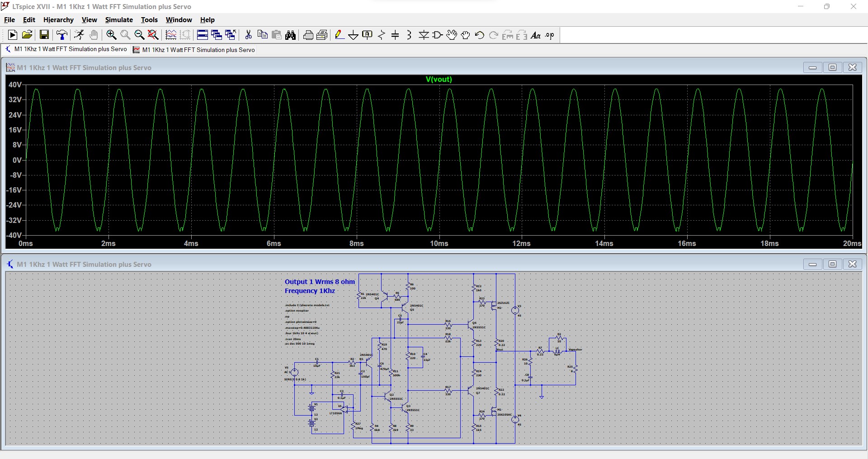The width and height of the screenshot is (868, 459).
Task: Select the Move open-hand tool
Action: 452,35
